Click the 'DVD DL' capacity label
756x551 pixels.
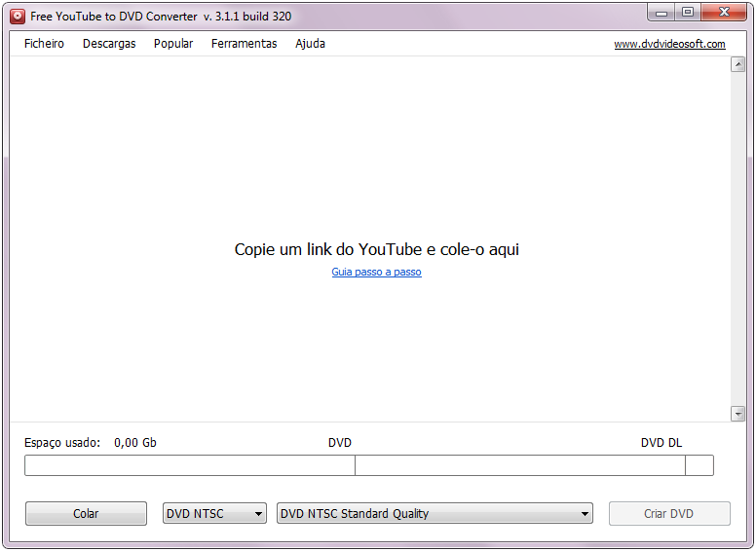661,443
